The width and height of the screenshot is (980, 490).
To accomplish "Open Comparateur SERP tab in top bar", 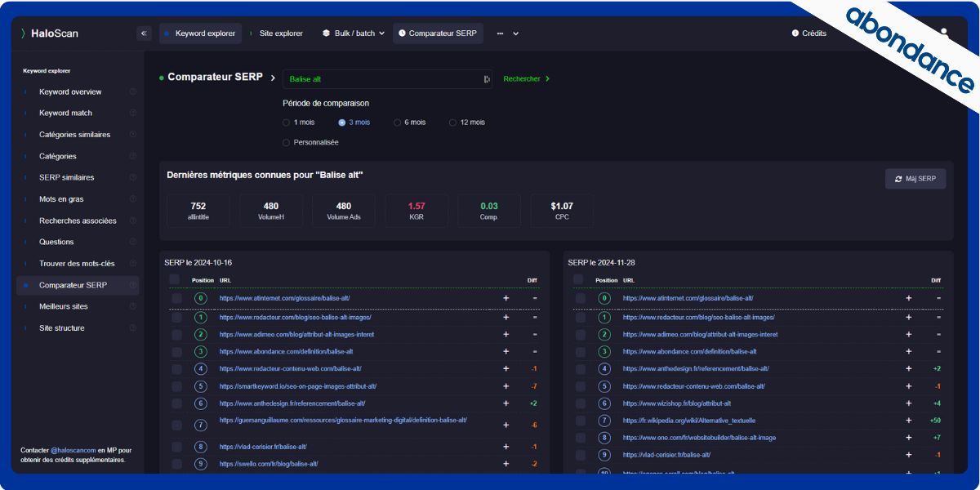I will (438, 33).
